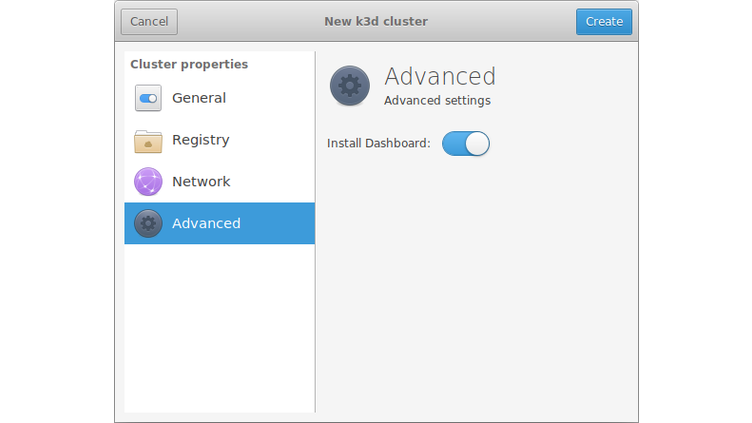Select the Network label in sidebar
This screenshot has height=423, width=752.
(x=201, y=182)
